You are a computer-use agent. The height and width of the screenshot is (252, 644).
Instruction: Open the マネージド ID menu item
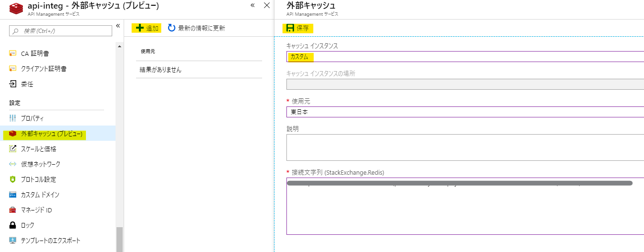(36, 210)
